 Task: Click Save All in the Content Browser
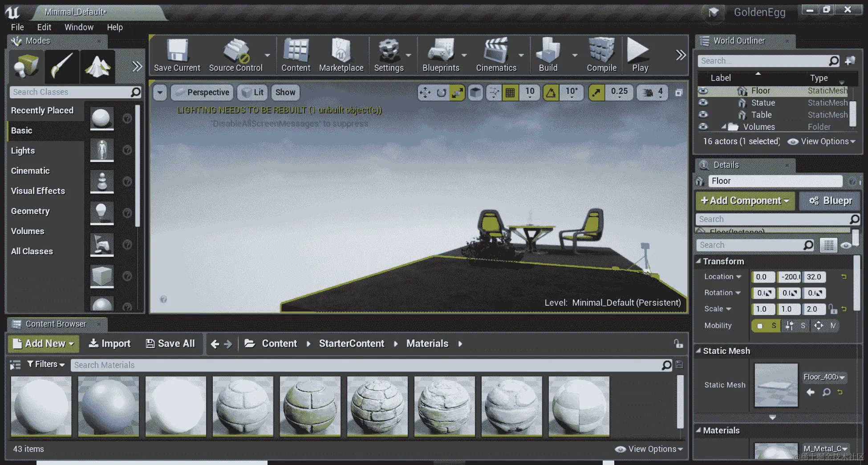coord(170,344)
